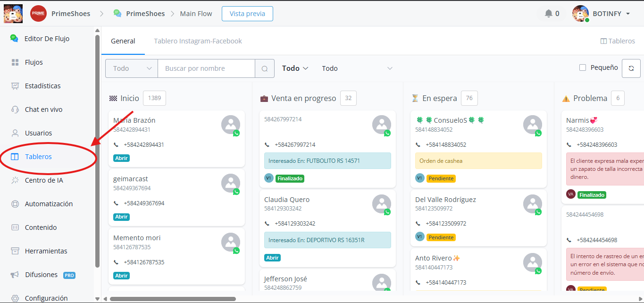Click Finalizado tag on Narmis card
Screen dimensions: 644x303
tap(592, 194)
